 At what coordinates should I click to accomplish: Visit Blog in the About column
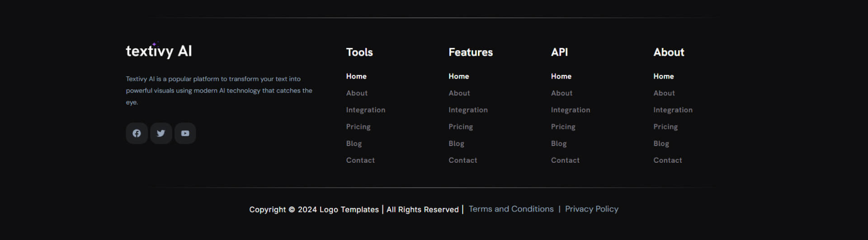[x=661, y=144]
